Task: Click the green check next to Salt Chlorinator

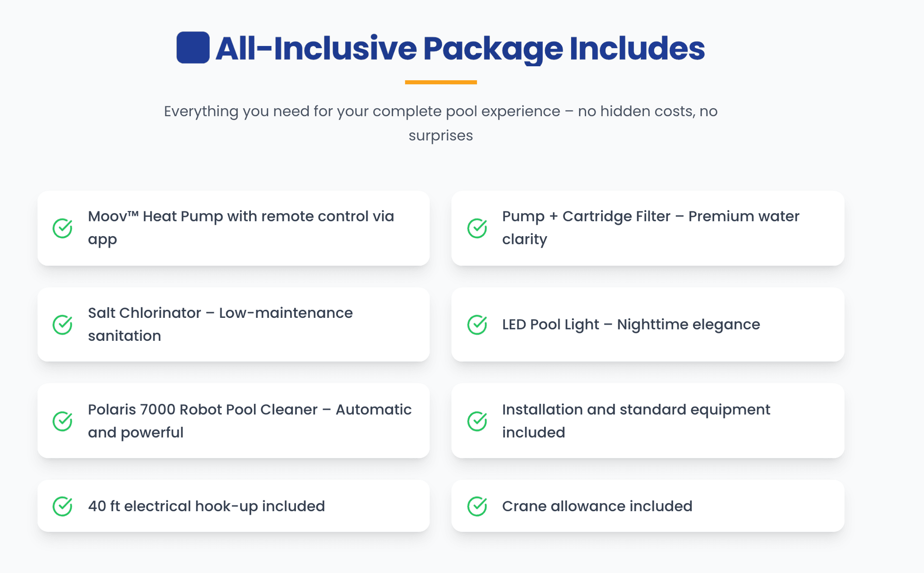Action: tap(63, 325)
